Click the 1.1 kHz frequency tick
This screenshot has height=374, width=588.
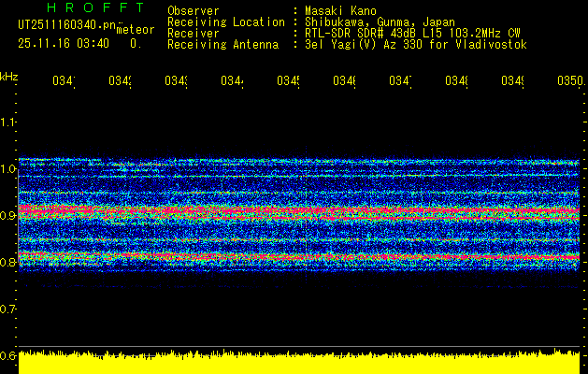tap(8, 122)
